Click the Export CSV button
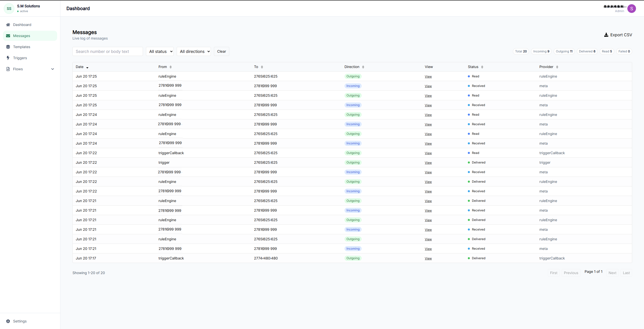This screenshot has width=644, height=329. (618, 35)
